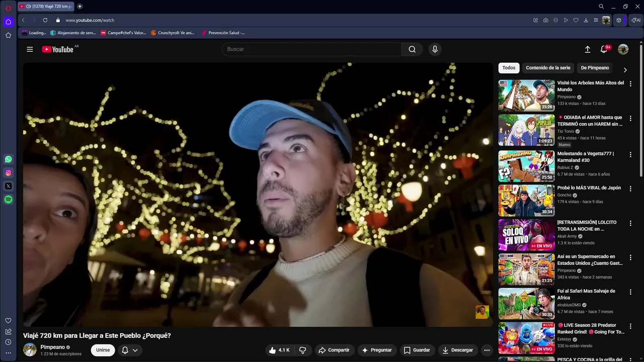Open Visité los Arboles Más Altos thumbnail
644x362 pixels.
tap(526, 96)
